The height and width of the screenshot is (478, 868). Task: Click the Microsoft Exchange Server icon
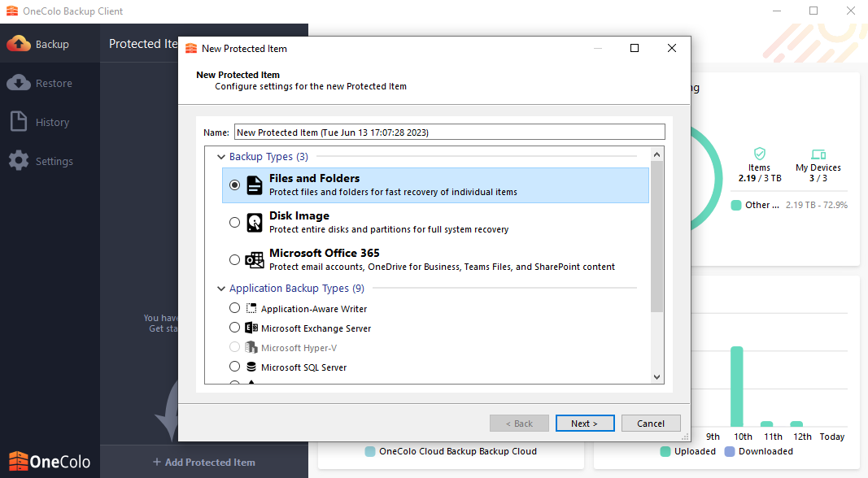point(251,328)
